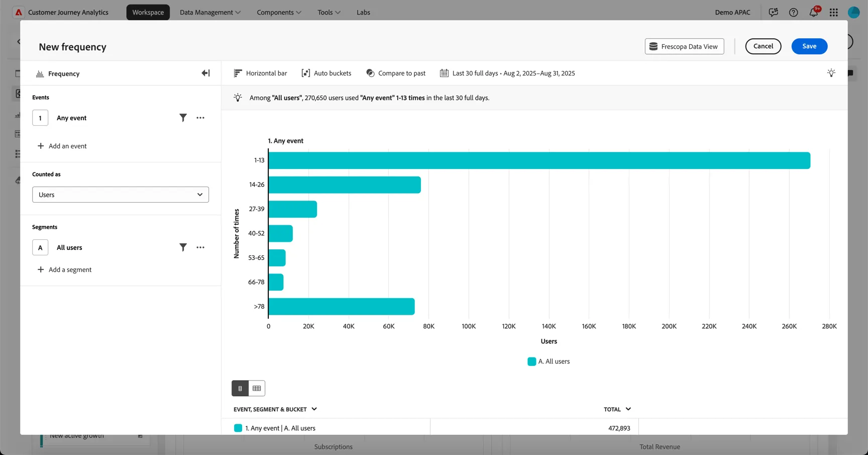The width and height of the screenshot is (868, 455).
Task: Click Demo APAC organization name
Action: (x=733, y=12)
